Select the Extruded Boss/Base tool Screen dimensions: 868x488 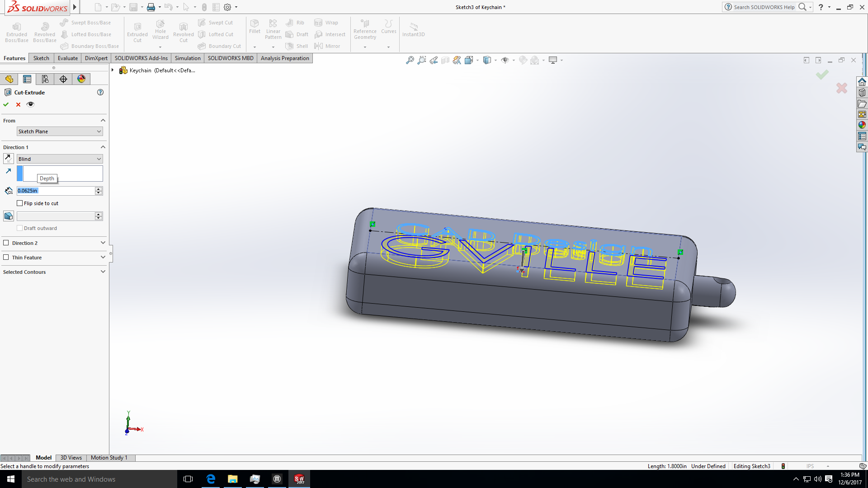16,31
